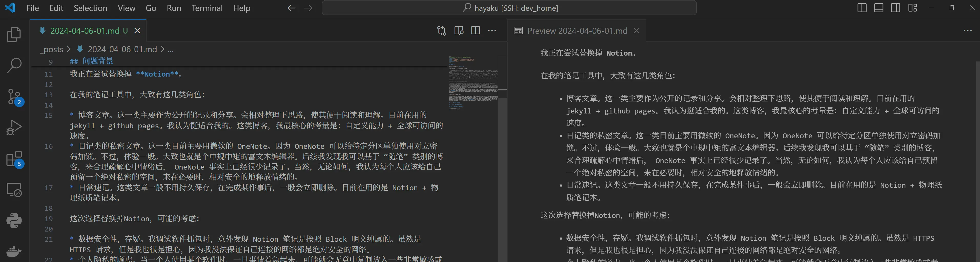Open the Terminal menu
Viewport: 980px width, 262px height.
click(207, 8)
